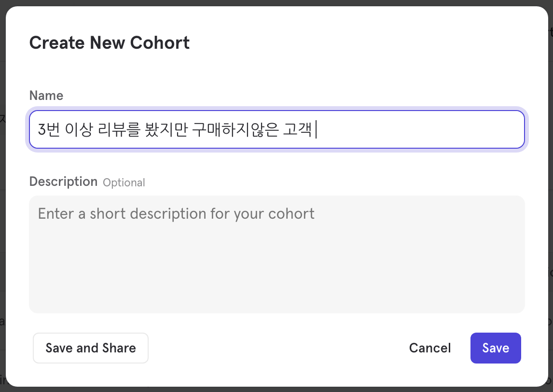Image resolution: width=553 pixels, height=392 pixels.
Task: Click blank dialog area between Save and Share and Cancel
Action: [x=275, y=348]
